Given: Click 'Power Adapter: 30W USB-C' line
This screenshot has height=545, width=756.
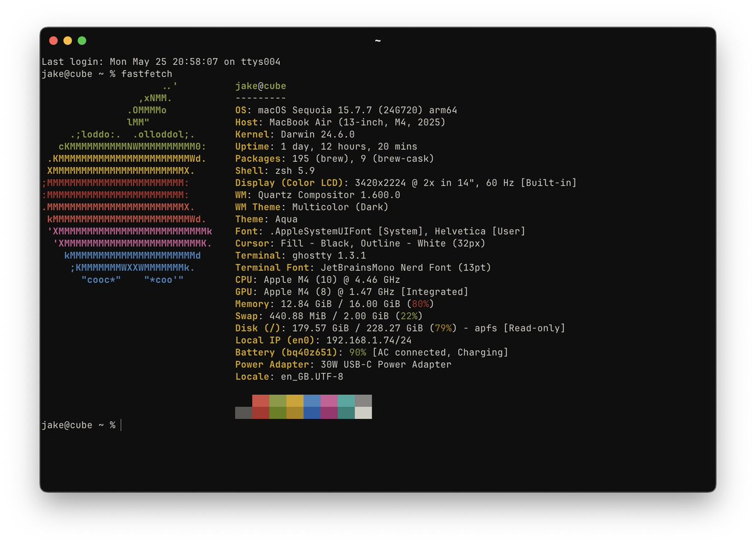Looking at the screenshot, I should pyautogui.click(x=343, y=364).
